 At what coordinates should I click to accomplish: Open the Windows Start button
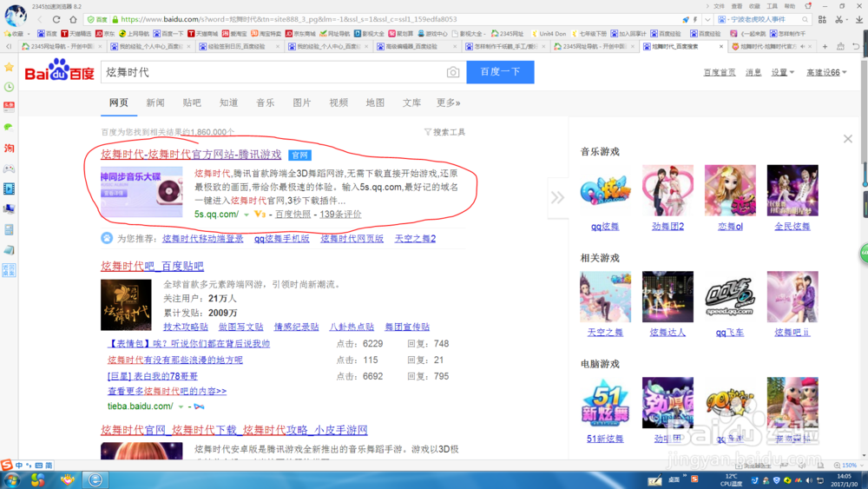pyautogui.click(x=12, y=480)
